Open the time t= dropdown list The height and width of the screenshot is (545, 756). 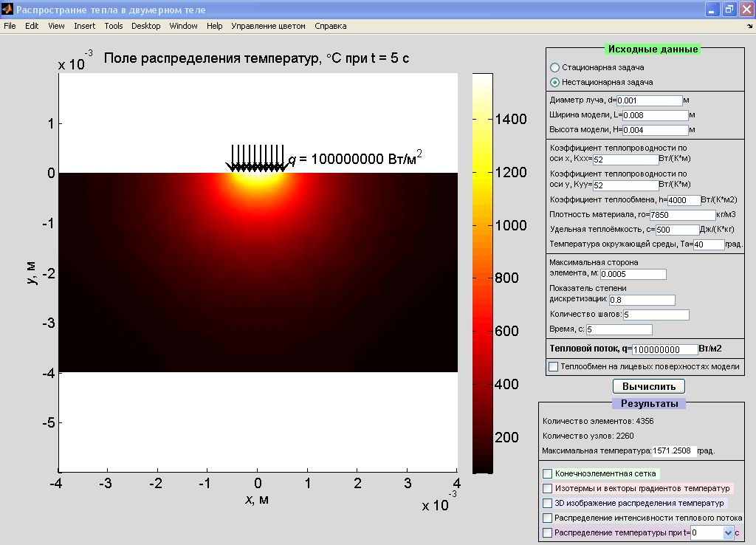(x=728, y=532)
